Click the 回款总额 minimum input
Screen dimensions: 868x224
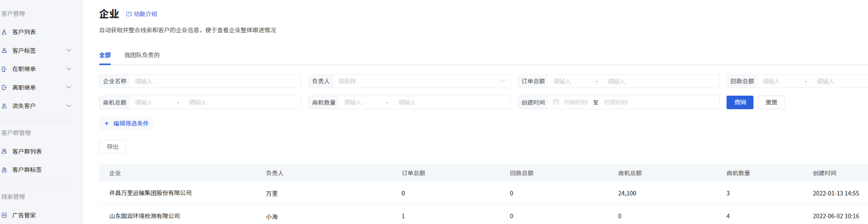[780, 81]
